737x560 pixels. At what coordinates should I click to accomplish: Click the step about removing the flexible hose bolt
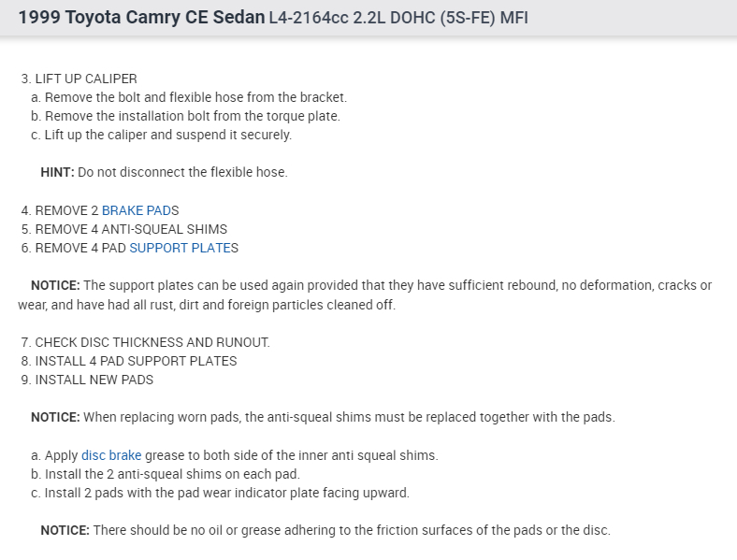(x=195, y=97)
